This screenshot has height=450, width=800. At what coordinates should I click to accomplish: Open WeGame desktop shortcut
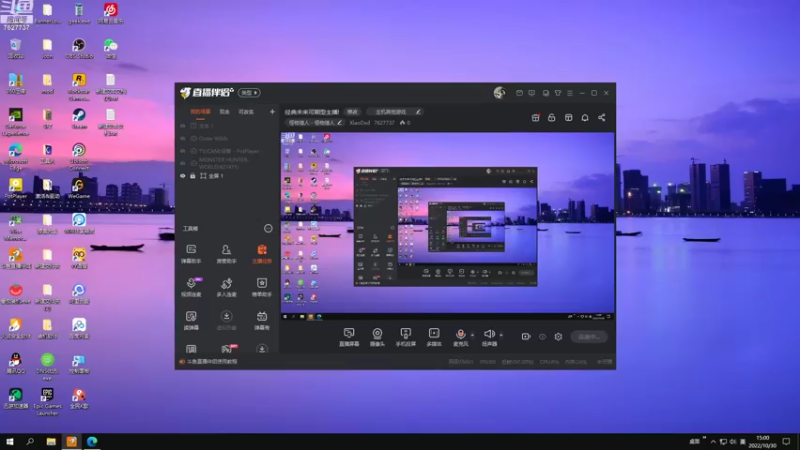79,189
